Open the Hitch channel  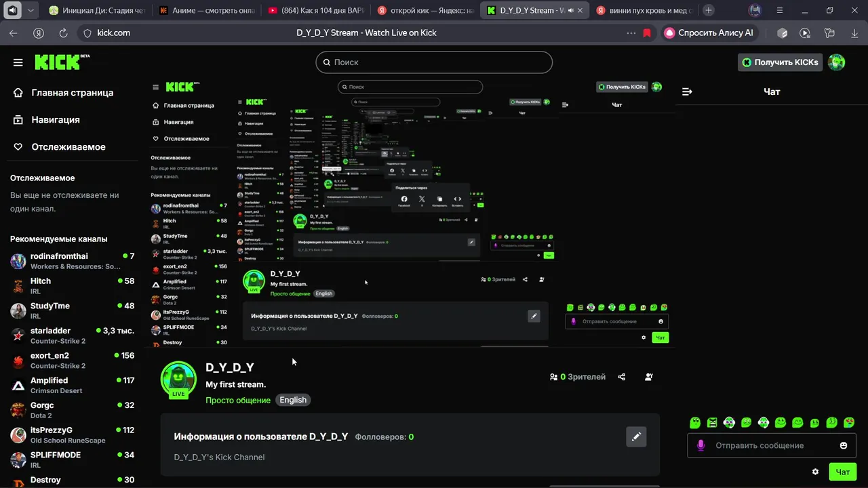pos(72,286)
